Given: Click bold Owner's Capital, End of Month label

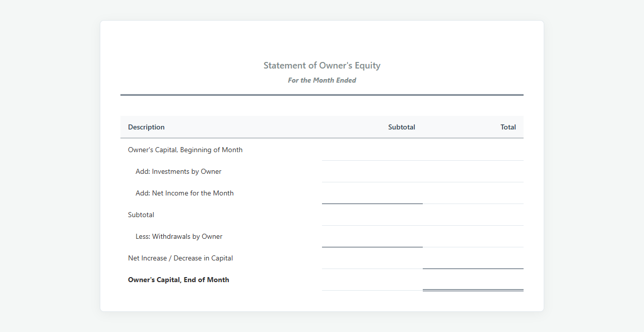Looking at the screenshot, I should click(x=178, y=280).
